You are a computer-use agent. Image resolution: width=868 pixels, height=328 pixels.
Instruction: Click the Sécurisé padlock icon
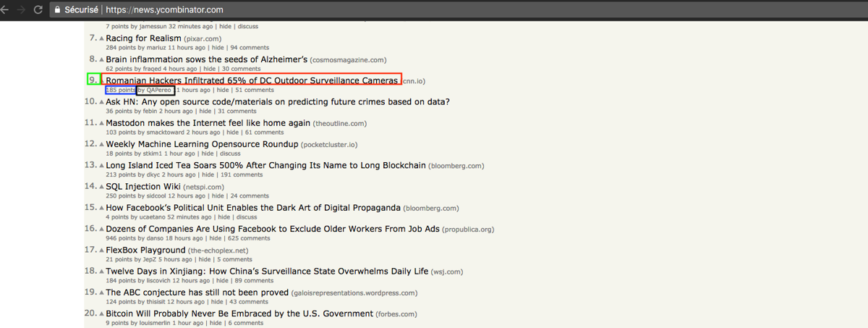(x=57, y=9)
